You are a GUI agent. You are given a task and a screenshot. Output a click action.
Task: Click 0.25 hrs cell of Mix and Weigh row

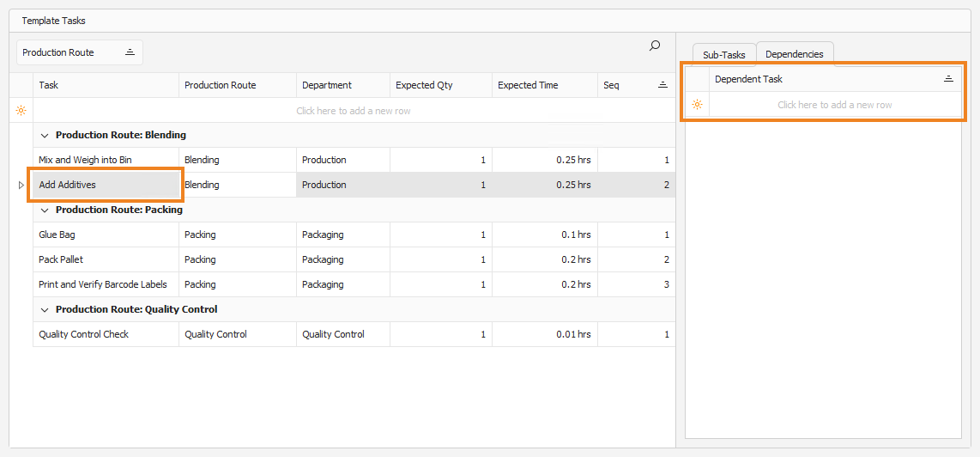pos(545,161)
